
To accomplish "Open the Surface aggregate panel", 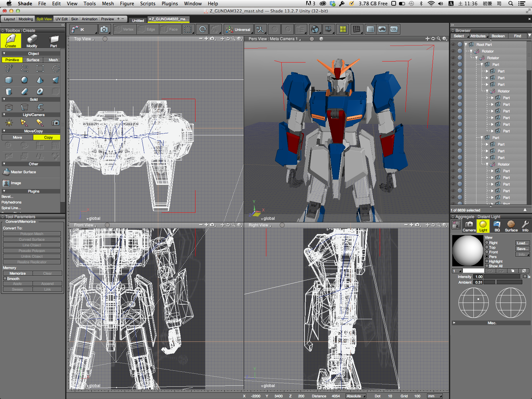I will click(x=511, y=226).
